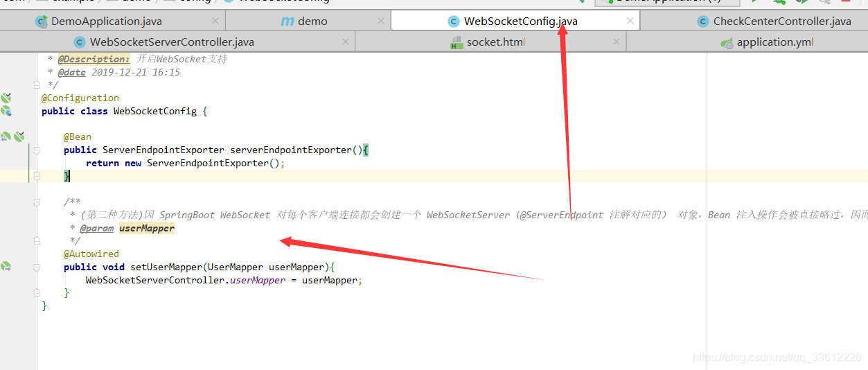Click the fold marker at the class header comment end
Viewport: 868px width, 370px height.
[37, 85]
